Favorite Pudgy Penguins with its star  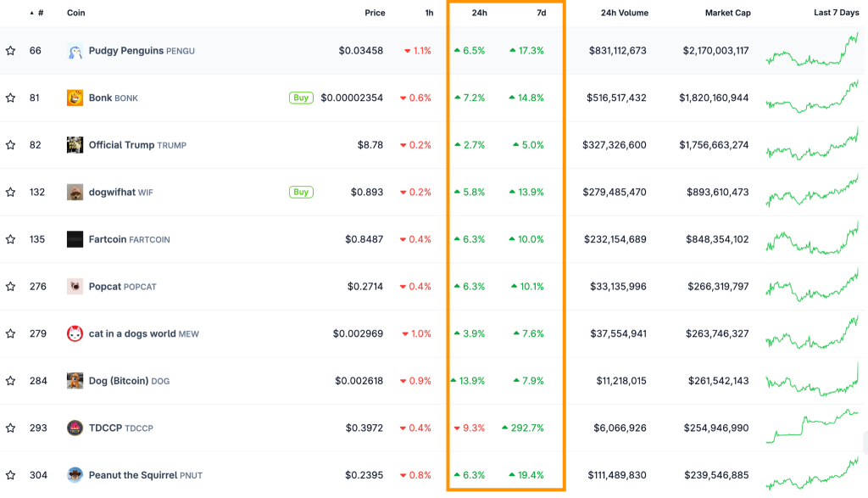tap(10, 51)
